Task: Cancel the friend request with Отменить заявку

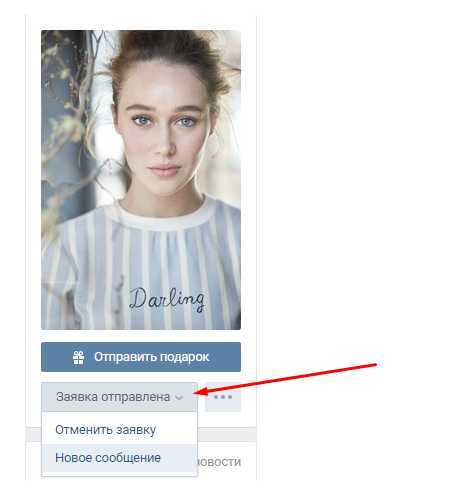Action: [x=105, y=430]
